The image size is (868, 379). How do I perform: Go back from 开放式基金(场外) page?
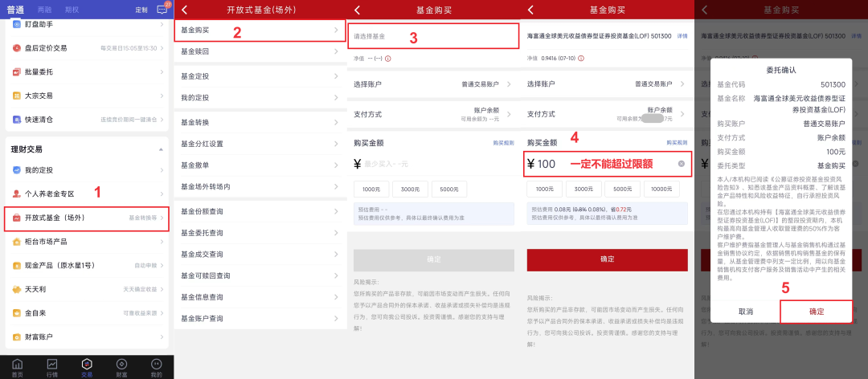tap(184, 10)
